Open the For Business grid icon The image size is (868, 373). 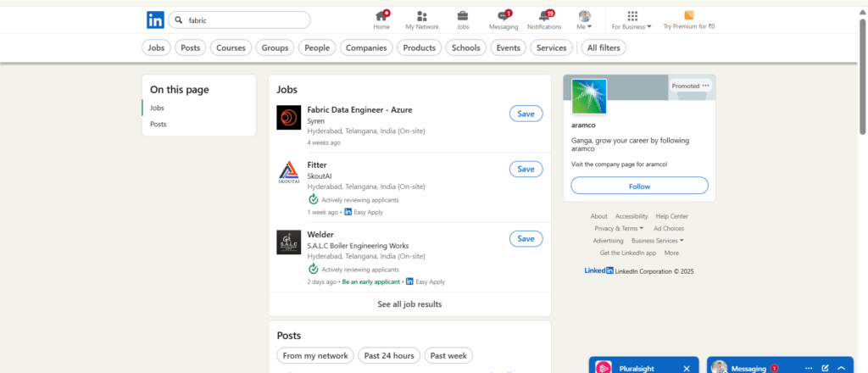pyautogui.click(x=632, y=15)
